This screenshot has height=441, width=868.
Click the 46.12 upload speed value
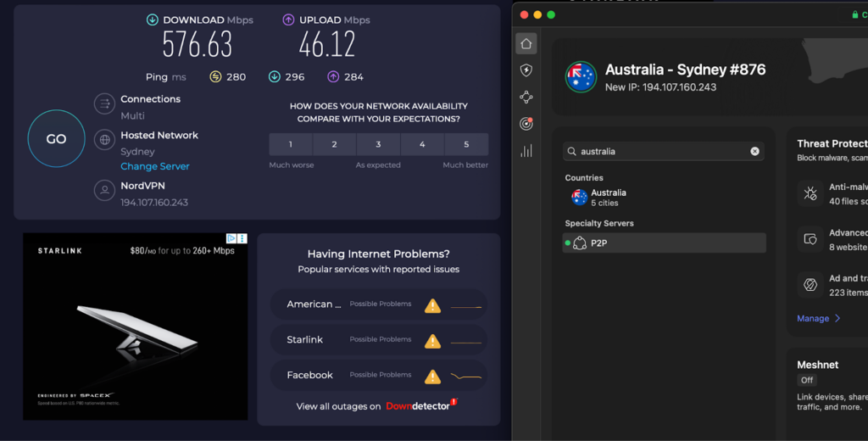click(326, 44)
